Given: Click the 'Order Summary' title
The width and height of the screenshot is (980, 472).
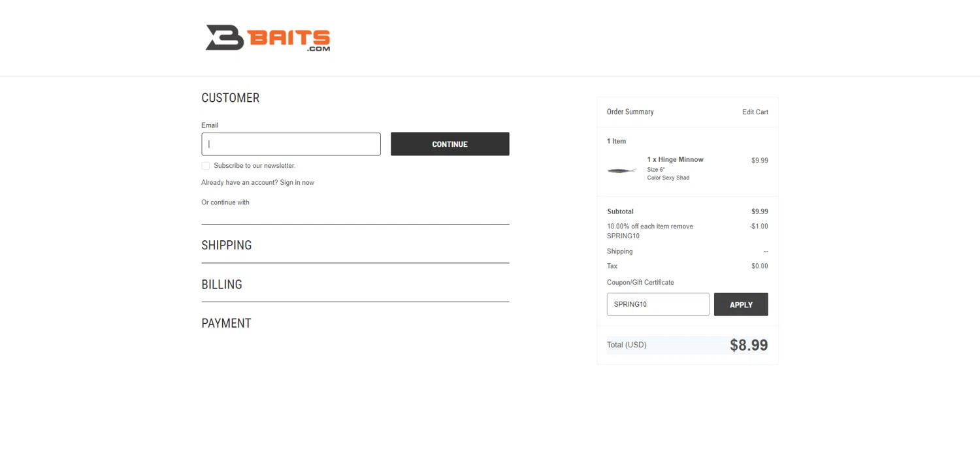Looking at the screenshot, I should [x=630, y=112].
